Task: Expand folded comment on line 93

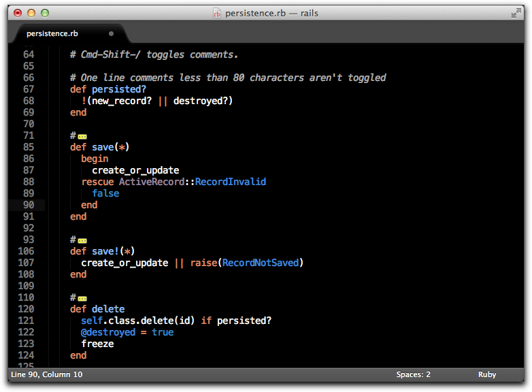Action: pos(82,241)
